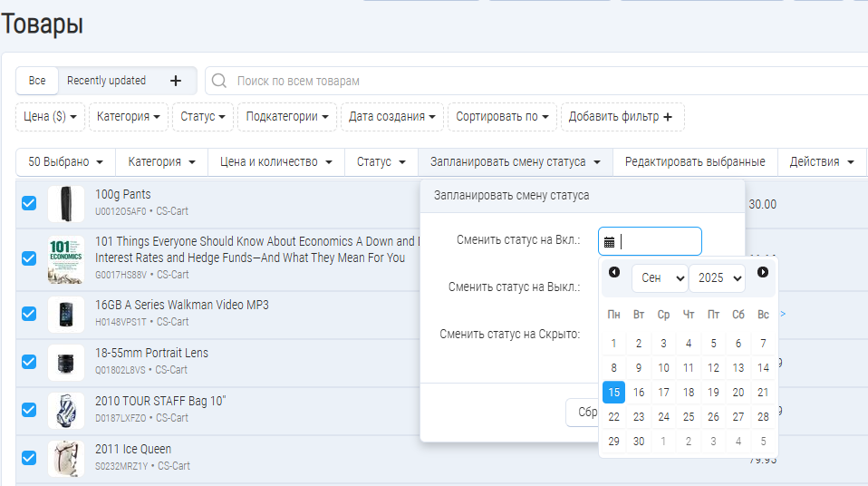Viewport: 868px width, 486px height.
Task: Go to previous month in calendar
Action: pos(614,272)
